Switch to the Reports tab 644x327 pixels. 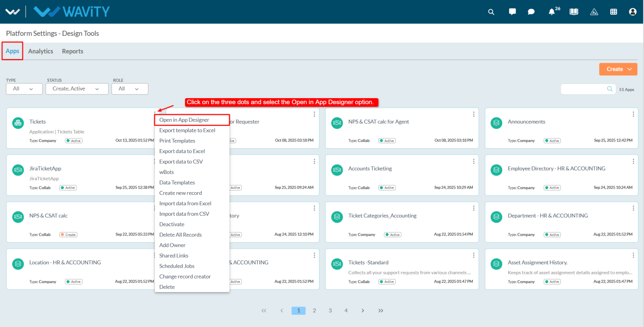pos(73,51)
